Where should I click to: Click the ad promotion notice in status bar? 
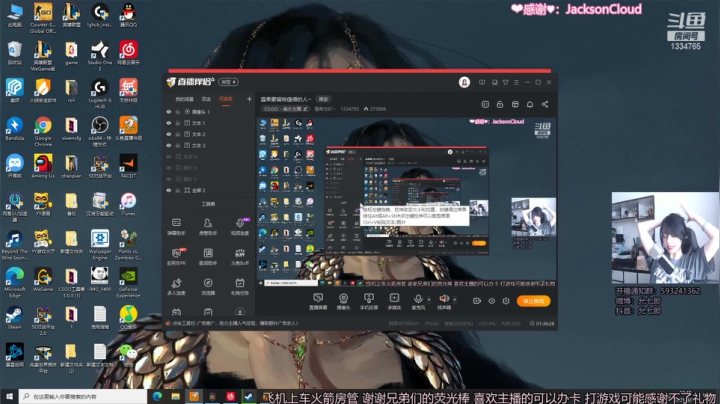coord(232,323)
